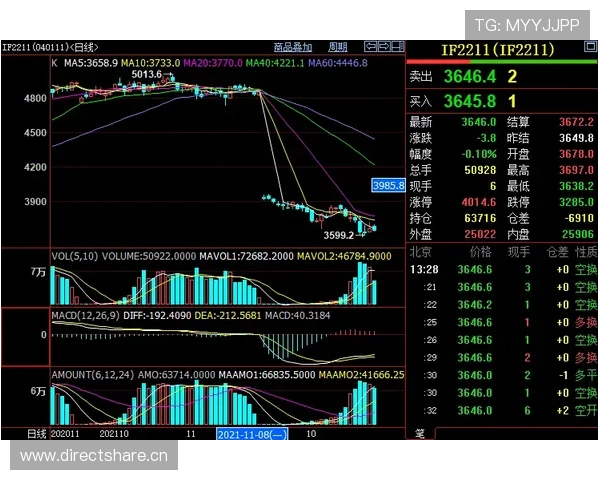600x480 pixels.
Task: Click the 幅度 value -0.10%
Action: [x=479, y=154]
